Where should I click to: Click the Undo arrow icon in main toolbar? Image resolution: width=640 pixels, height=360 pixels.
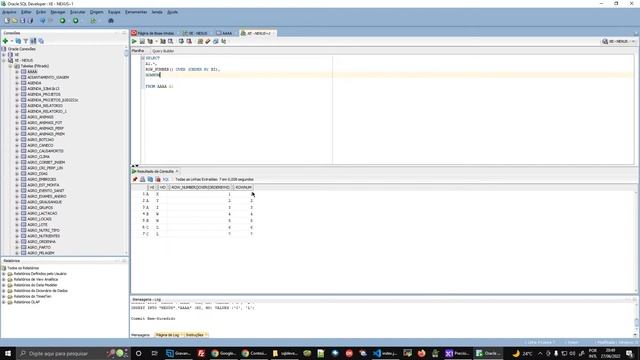pyautogui.click(x=42, y=20)
